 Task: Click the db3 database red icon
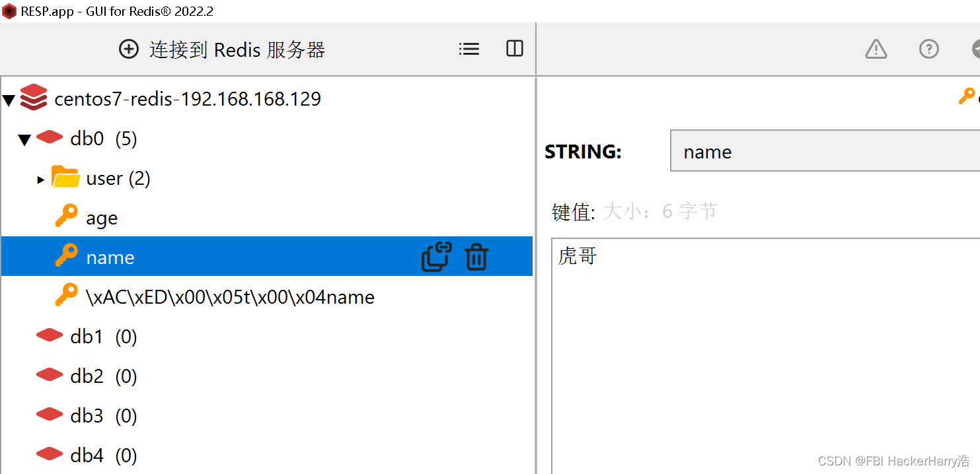click(50, 415)
